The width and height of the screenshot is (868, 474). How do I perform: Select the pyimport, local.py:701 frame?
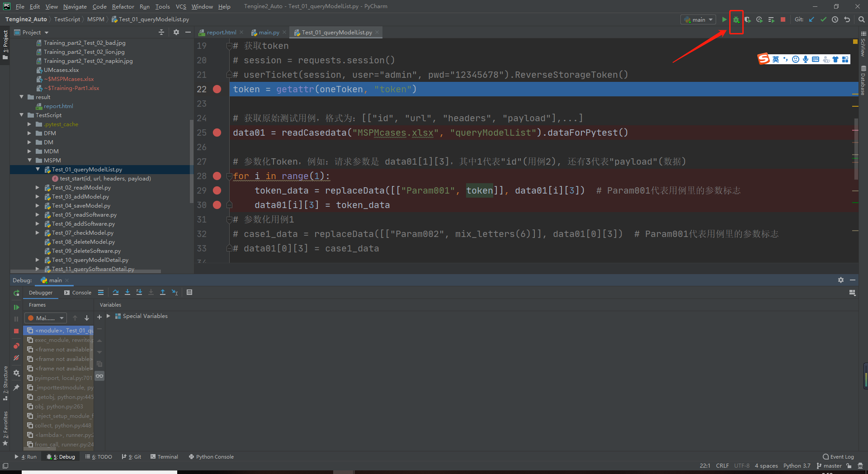(59, 378)
